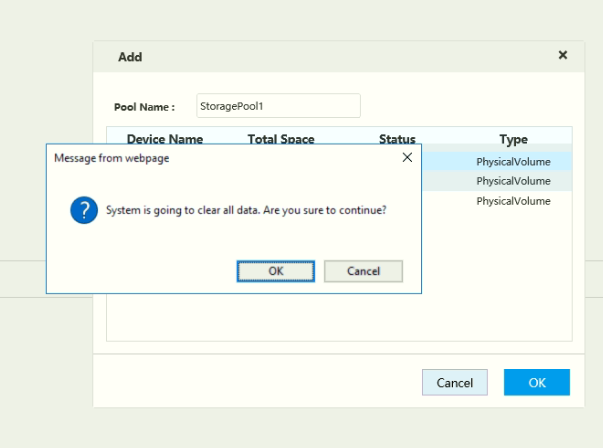The width and height of the screenshot is (603, 448).
Task: Select the first PhysicalVolume row
Action: coord(513,161)
